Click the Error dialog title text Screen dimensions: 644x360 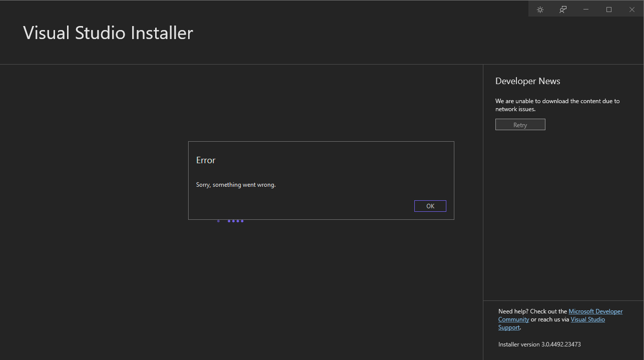click(x=206, y=160)
